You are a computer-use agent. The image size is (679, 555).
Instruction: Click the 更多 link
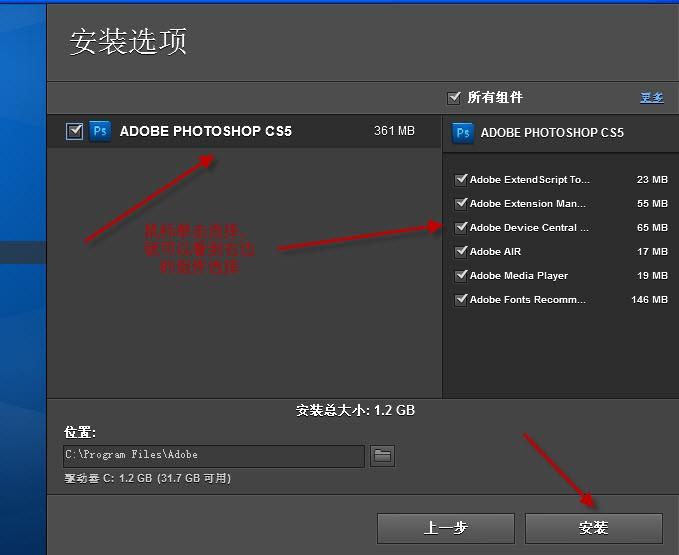tap(652, 97)
